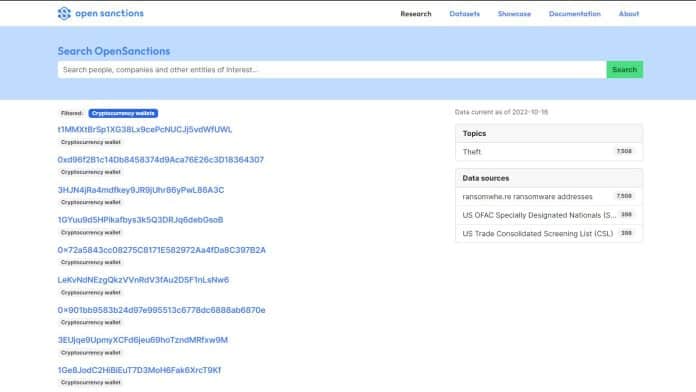Screen dimensions: 696x392
Task: Remove the Cryptocurrency wallets filter tag
Action: click(x=123, y=113)
